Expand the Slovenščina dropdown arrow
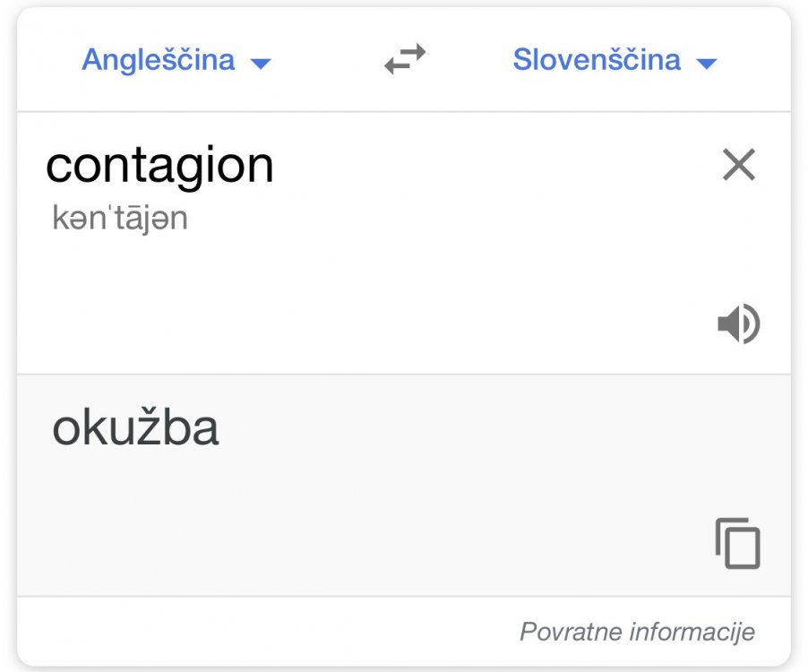 coord(707,63)
